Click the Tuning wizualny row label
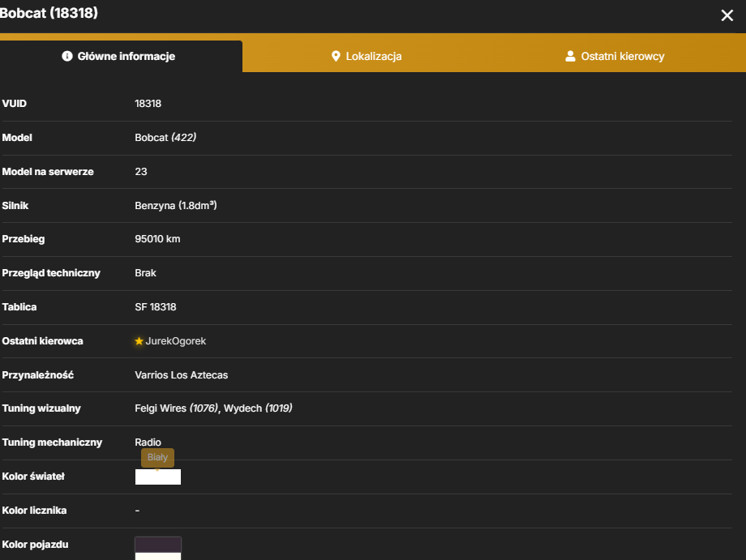The image size is (746, 560). click(41, 408)
